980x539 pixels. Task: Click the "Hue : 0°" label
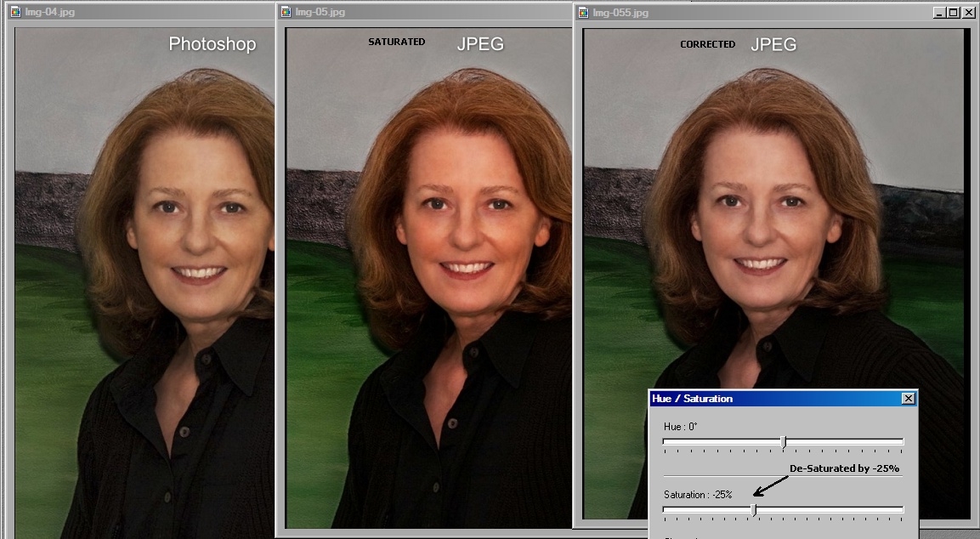(x=680, y=427)
